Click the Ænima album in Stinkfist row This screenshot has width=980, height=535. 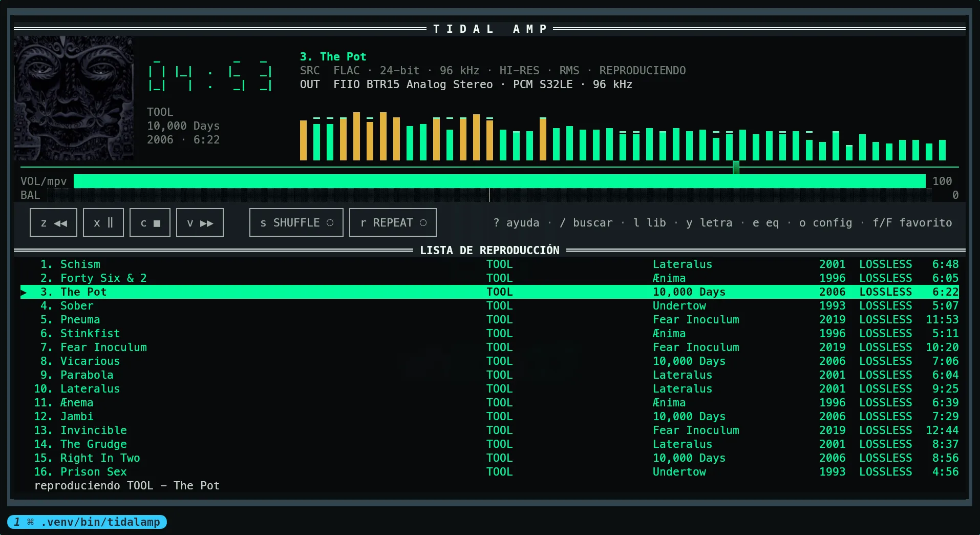point(669,334)
